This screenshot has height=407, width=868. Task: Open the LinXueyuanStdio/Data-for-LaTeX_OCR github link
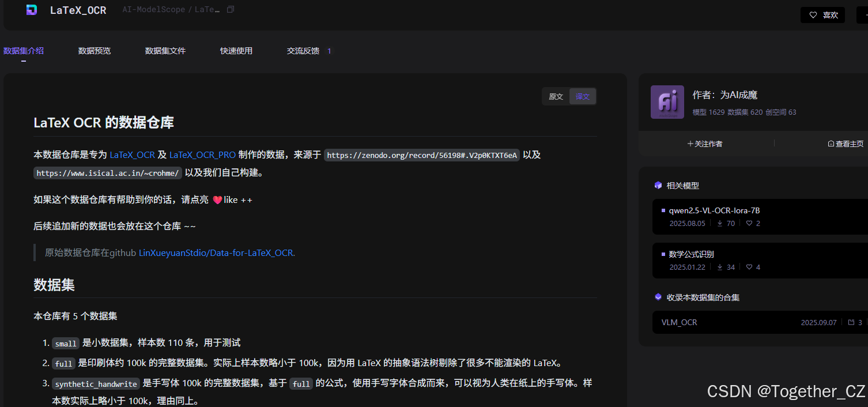pyautogui.click(x=216, y=253)
